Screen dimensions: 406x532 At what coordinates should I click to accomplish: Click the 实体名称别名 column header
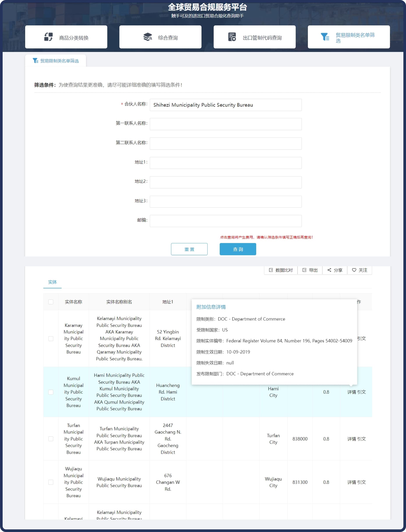pyautogui.click(x=119, y=302)
